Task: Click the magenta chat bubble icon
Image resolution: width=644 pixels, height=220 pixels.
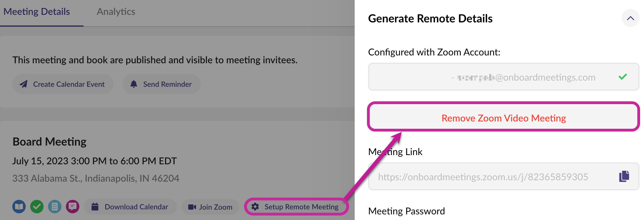Action: pyautogui.click(x=73, y=207)
